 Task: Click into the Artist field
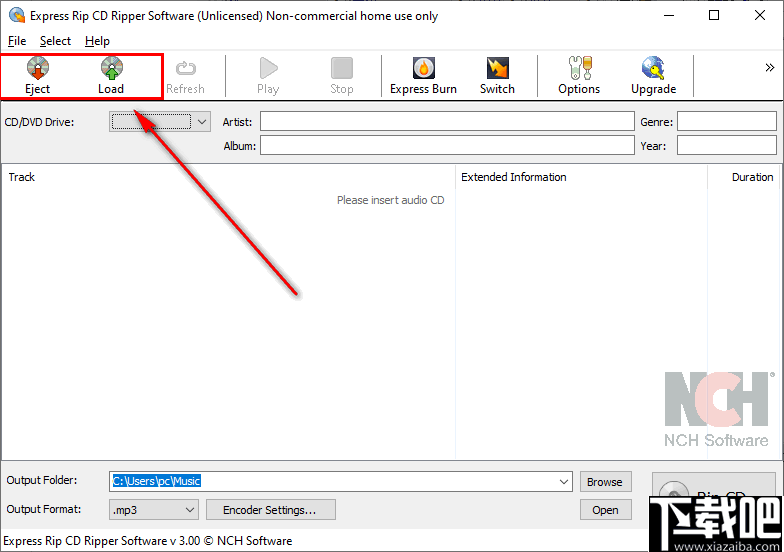coord(447,122)
